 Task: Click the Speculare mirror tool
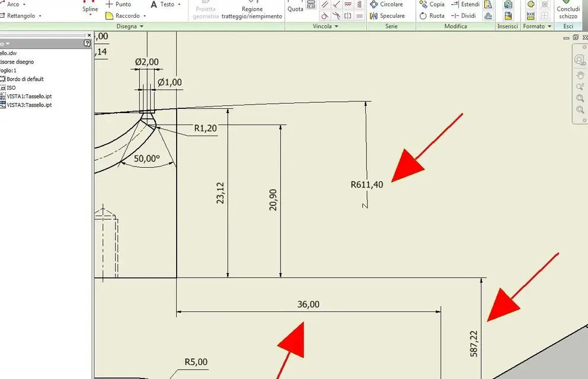coord(387,16)
